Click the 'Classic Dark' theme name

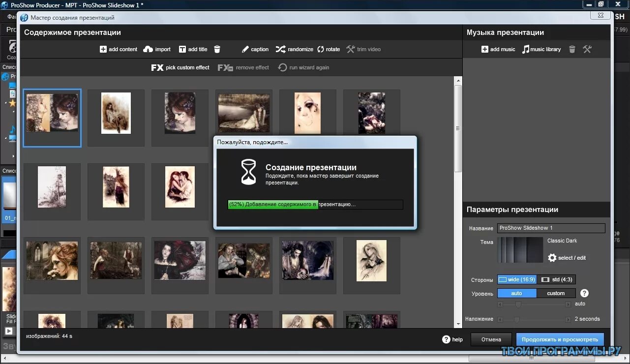coord(562,241)
